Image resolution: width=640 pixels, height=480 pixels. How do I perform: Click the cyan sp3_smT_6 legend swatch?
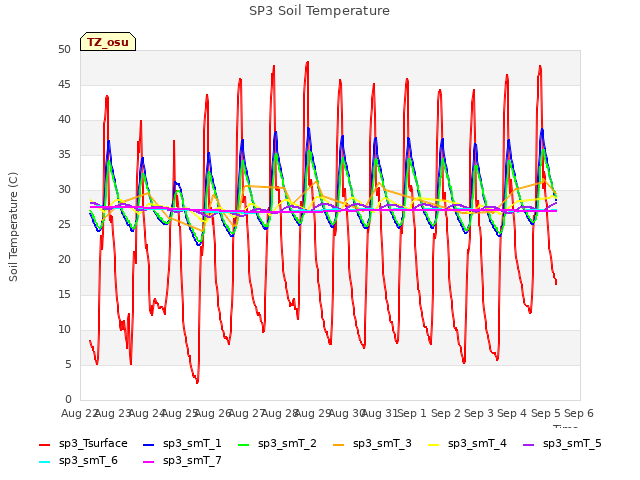(x=44, y=462)
